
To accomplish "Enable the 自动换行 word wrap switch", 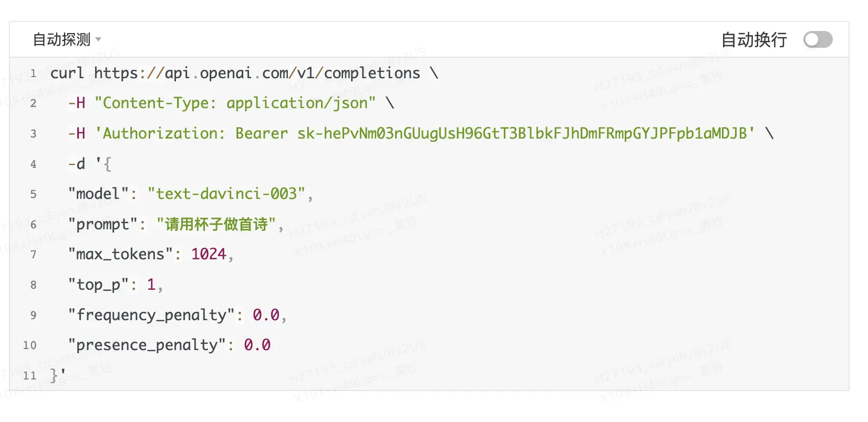I will click(x=818, y=39).
